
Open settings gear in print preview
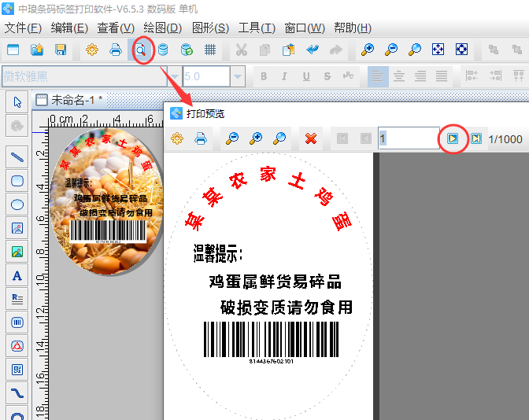pyautogui.click(x=177, y=138)
